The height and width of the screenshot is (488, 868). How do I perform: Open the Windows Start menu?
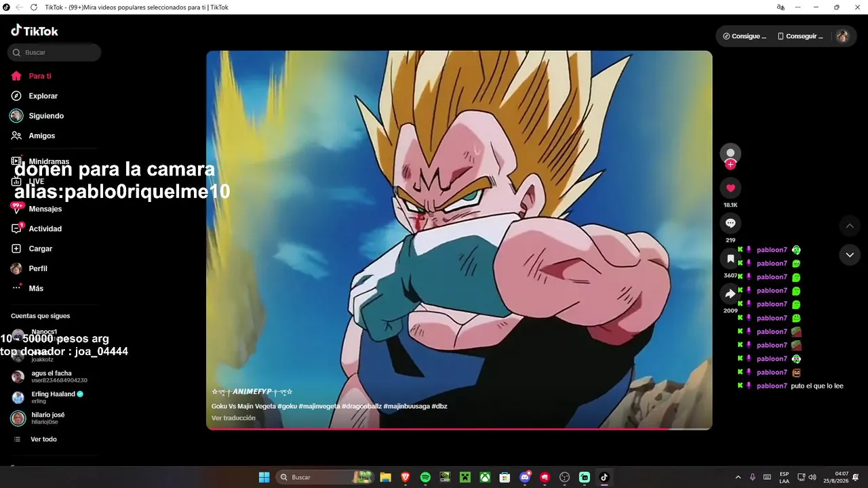pyautogui.click(x=264, y=477)
